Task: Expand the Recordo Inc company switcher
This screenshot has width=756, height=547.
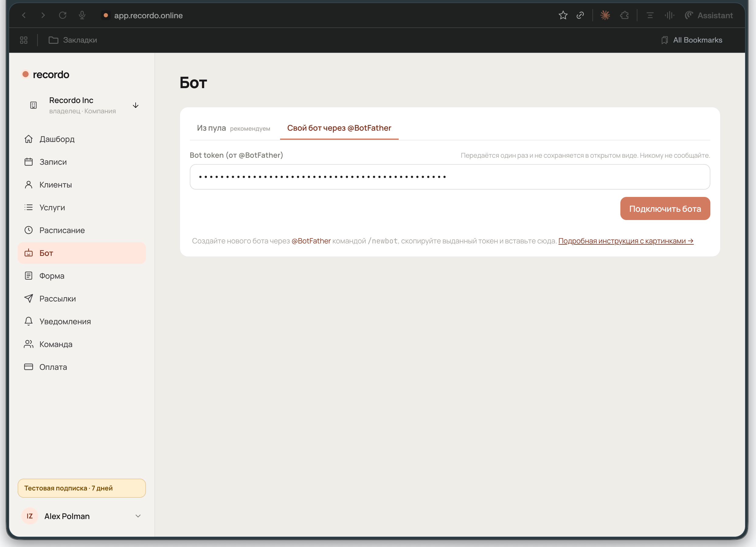Action: (x=136, y=106)
